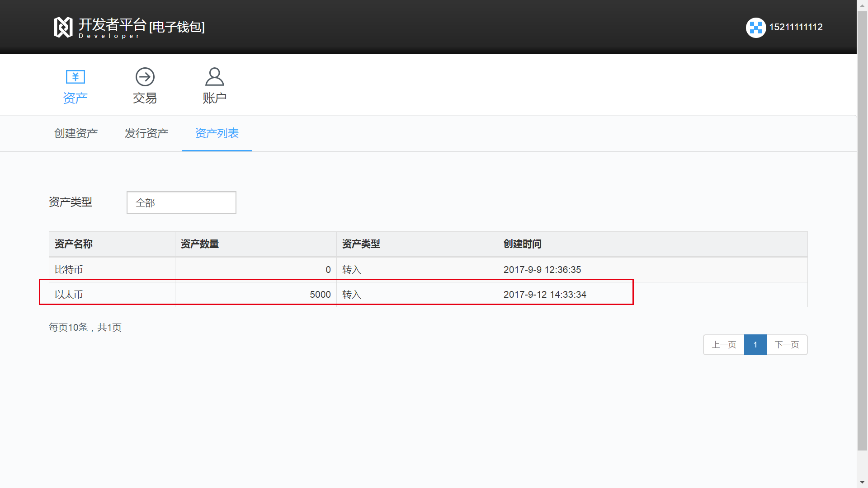Click the user avatar icon
The width and height of the screenshot is (868, 488).
pyautogui.click(x=756, y=28)
